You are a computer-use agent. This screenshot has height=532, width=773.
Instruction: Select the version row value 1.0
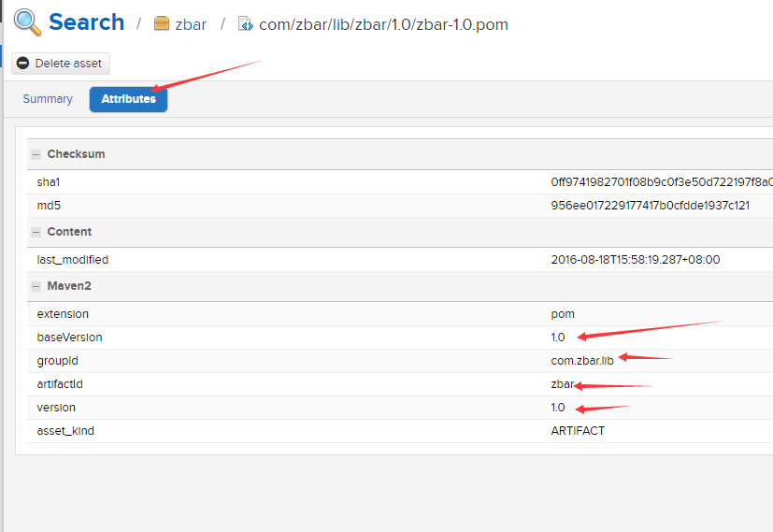coord(558,408)
